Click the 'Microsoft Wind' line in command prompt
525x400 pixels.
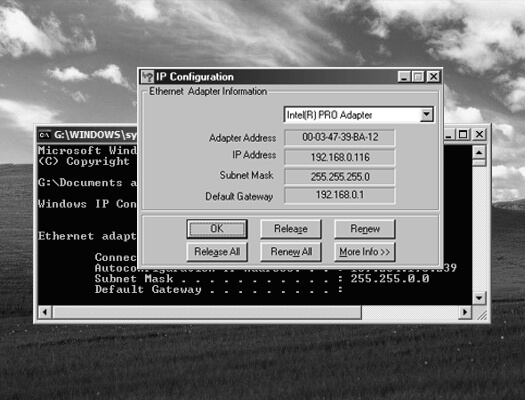[x=87, y=150]
